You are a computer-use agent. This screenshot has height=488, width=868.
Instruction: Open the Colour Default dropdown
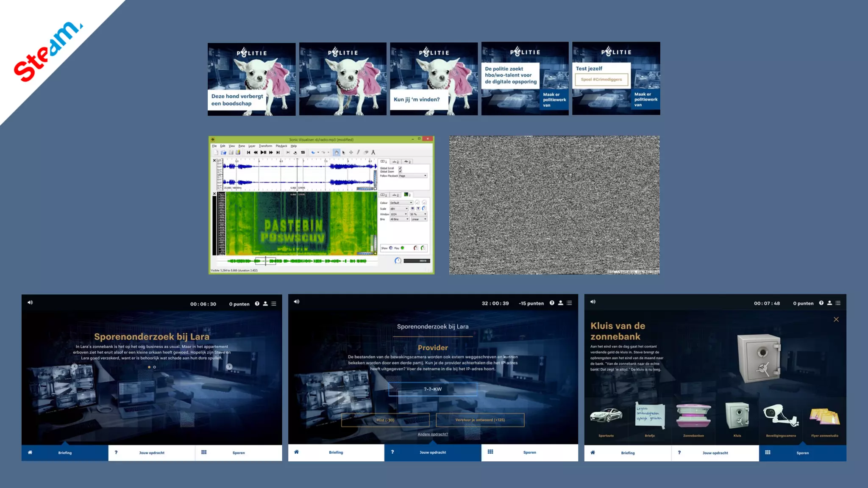tap(401, 203)
